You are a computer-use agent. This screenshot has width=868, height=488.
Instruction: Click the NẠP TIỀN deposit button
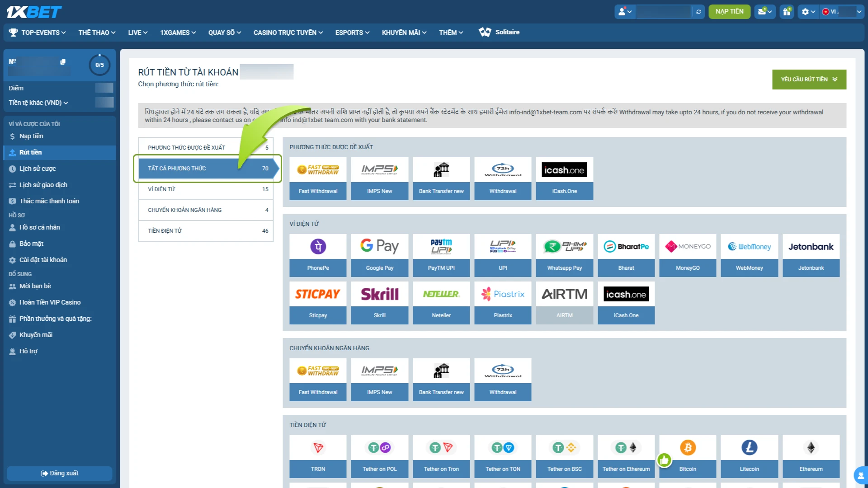729,12
